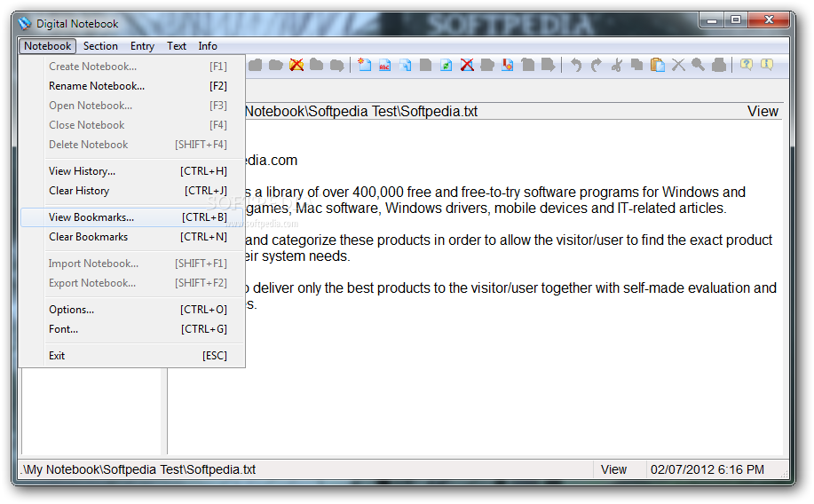The width and height of the screenshot is (814, 504).
Task: Select View Bookmarks... menu entry
Action: [132, 217]
